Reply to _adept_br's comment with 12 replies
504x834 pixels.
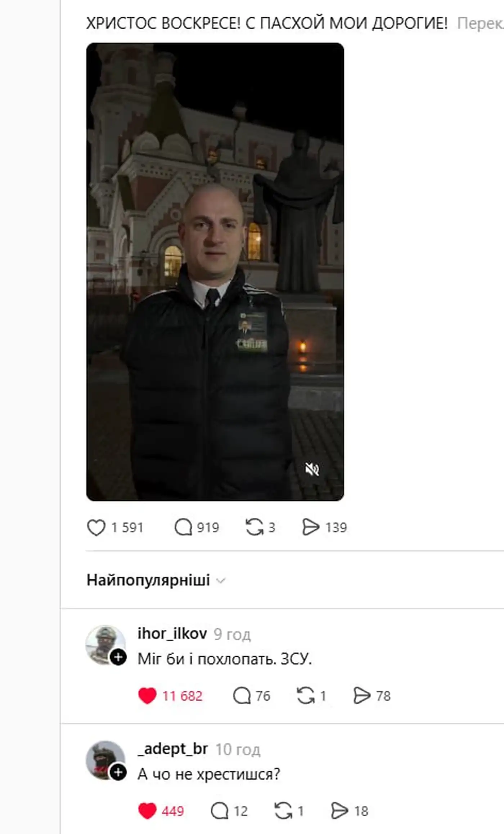220,811
